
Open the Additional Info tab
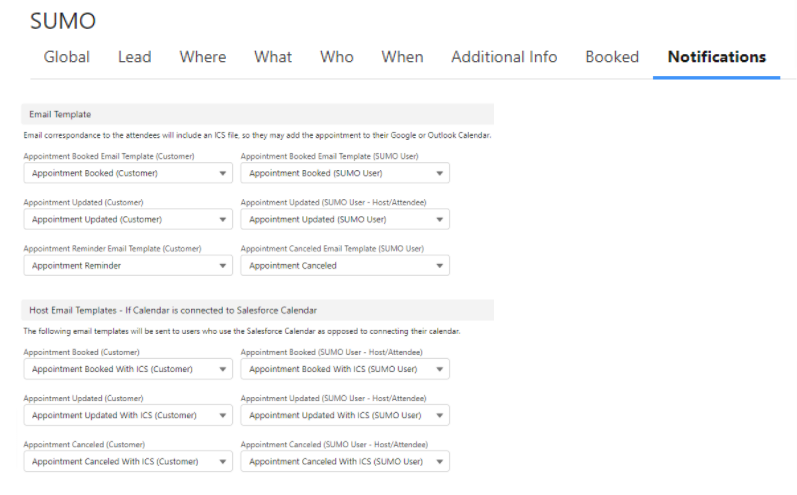point(504,57)
